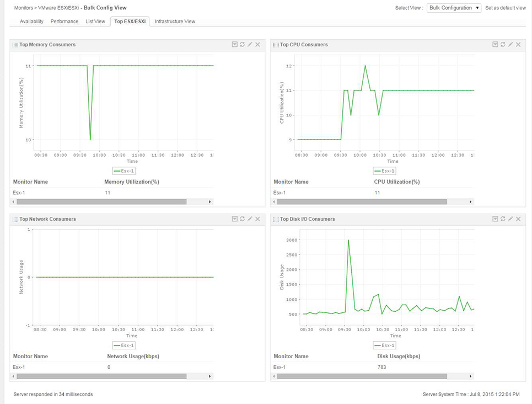The height and width of the screenshot is (404, 532).
Task: Grab the Top Memory Consumers grid handle icon
Action: (15, 45)
